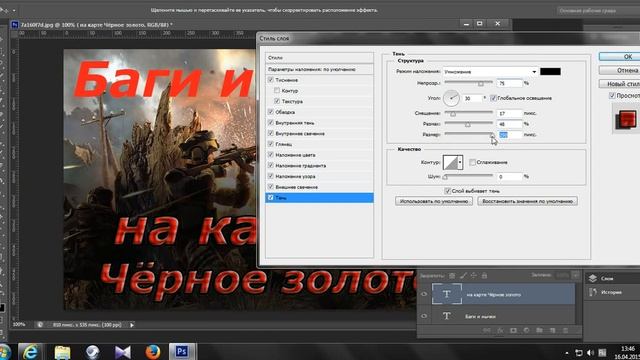The width and height of the screenshot is (640, 360).
Task: Select the Внешнее свечение row
Action: pyautogui.click(x=319, y=187)
